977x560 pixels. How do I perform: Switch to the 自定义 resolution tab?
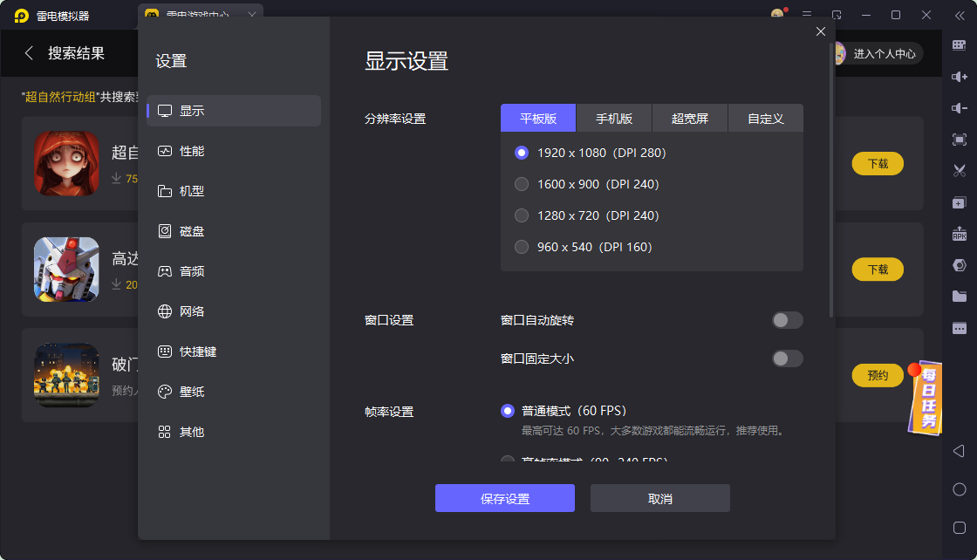point(765,118)
